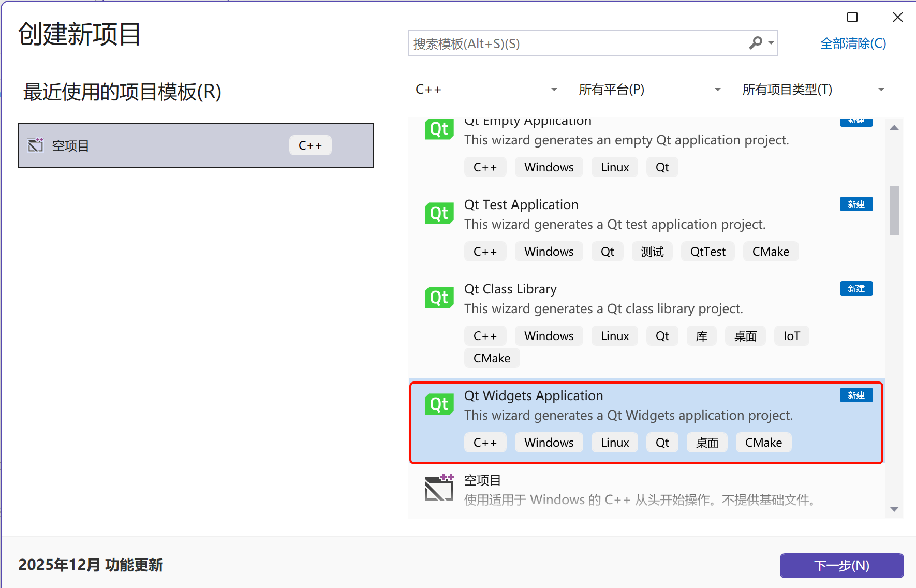Click the 空项目 template icon in the list
Viewport: 916px width, 588px height.
[x=439, y=487]
